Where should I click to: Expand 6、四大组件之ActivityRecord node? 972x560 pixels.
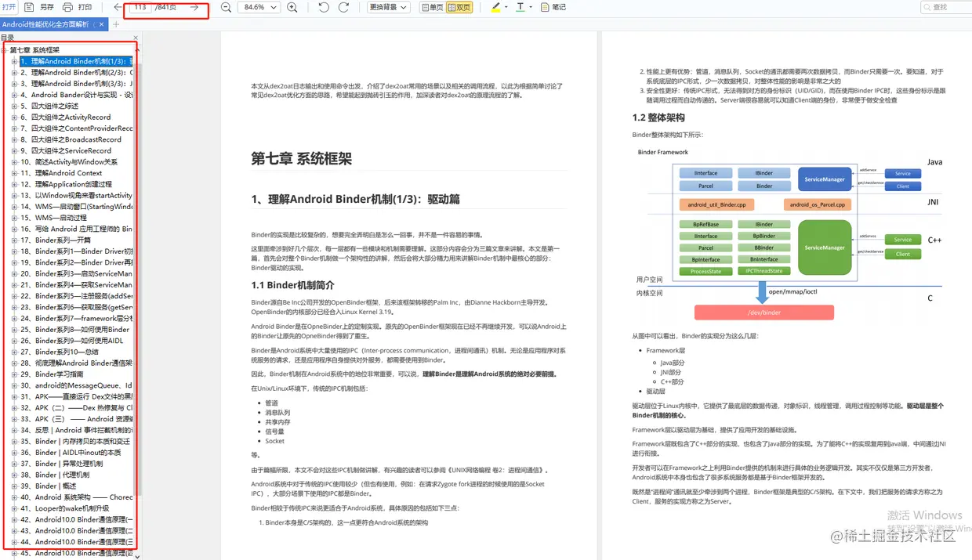[14, 117]
